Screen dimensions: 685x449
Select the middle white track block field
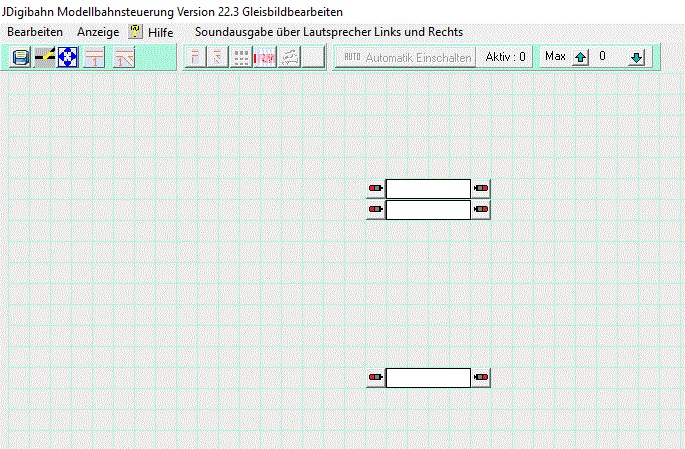pos(429,210)
